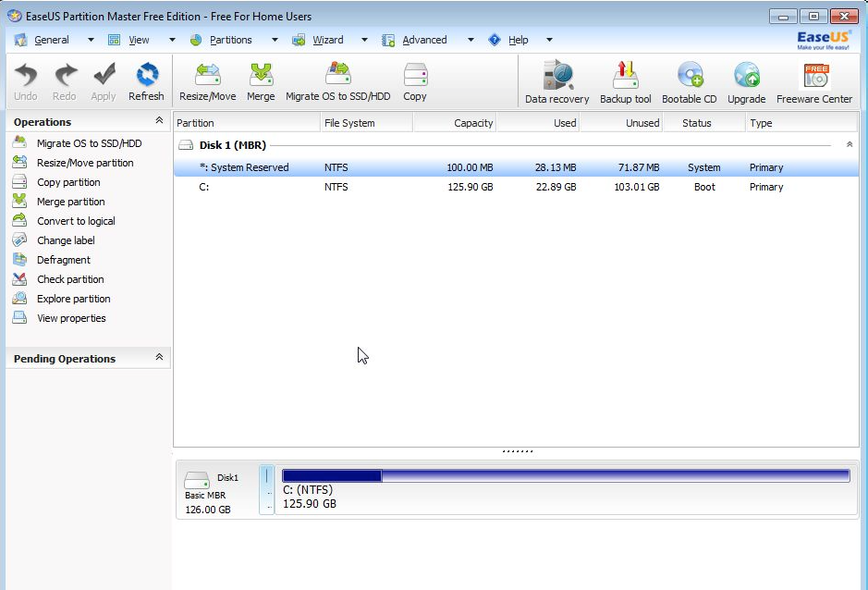The width and height of the screenshot is (868, 590).
Task: Sort by Status column header
Action: pos(704,123)
